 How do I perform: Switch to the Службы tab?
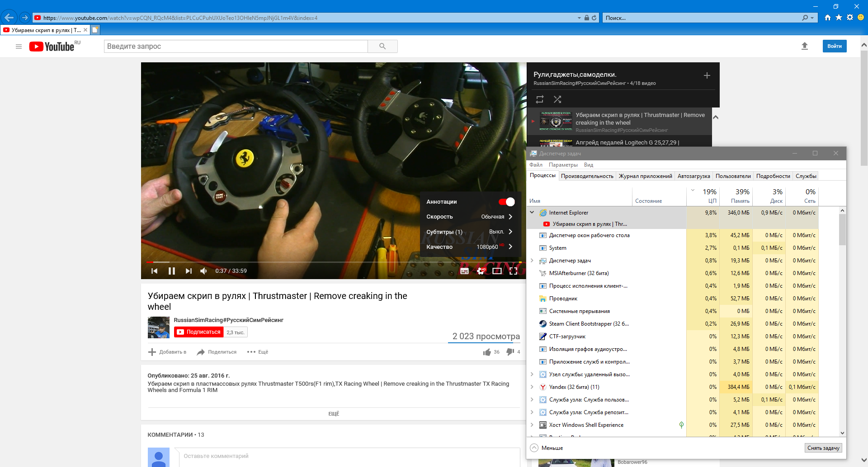806,176
